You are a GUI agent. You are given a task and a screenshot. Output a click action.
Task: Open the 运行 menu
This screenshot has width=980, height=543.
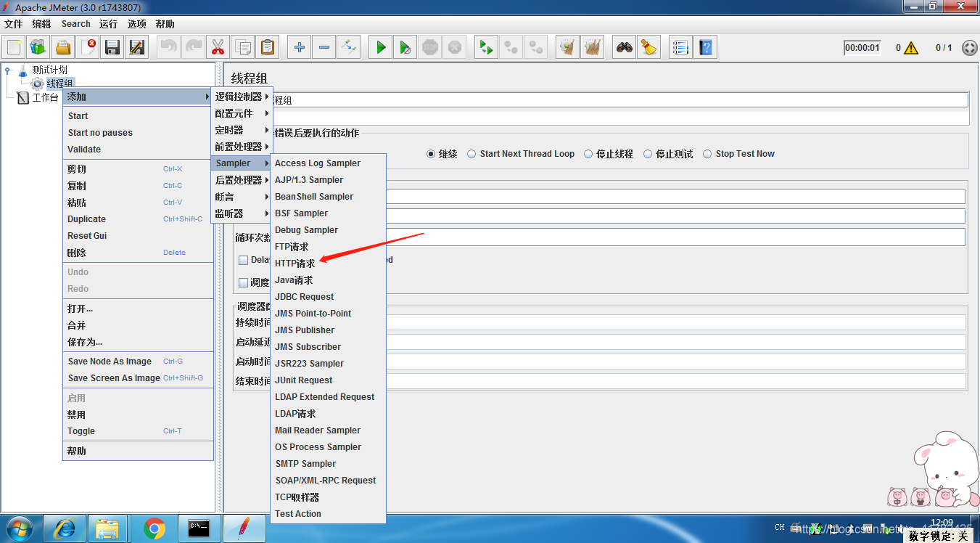click(x=109, y=24)
